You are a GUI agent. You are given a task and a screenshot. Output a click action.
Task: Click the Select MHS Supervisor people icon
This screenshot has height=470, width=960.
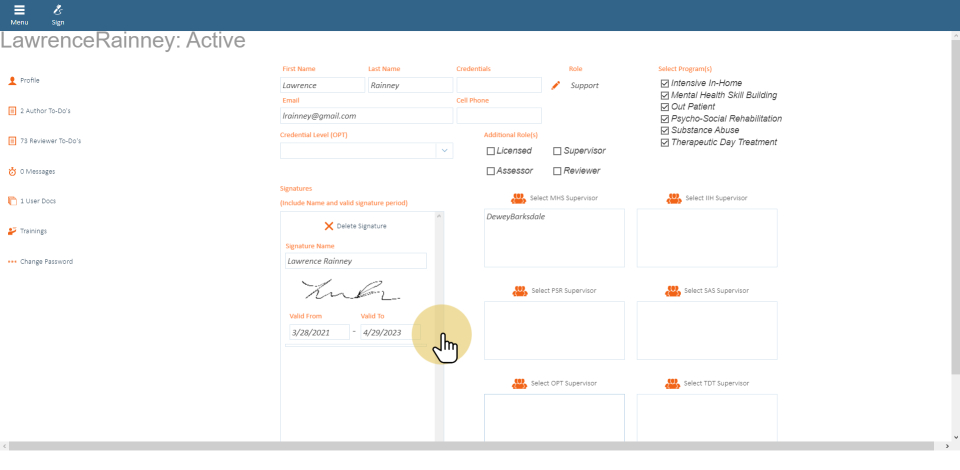520,198
